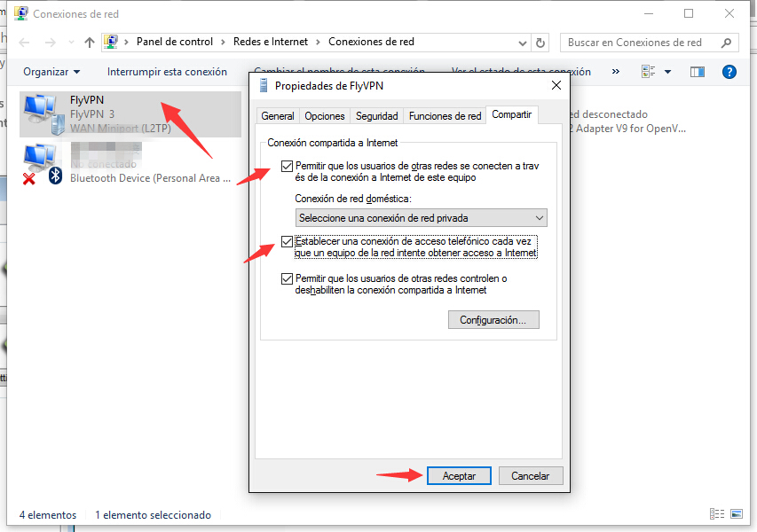Open Seleccione una conexión de red privada dropdown
The height and width of the screenshot is (532, 757).
421,218
